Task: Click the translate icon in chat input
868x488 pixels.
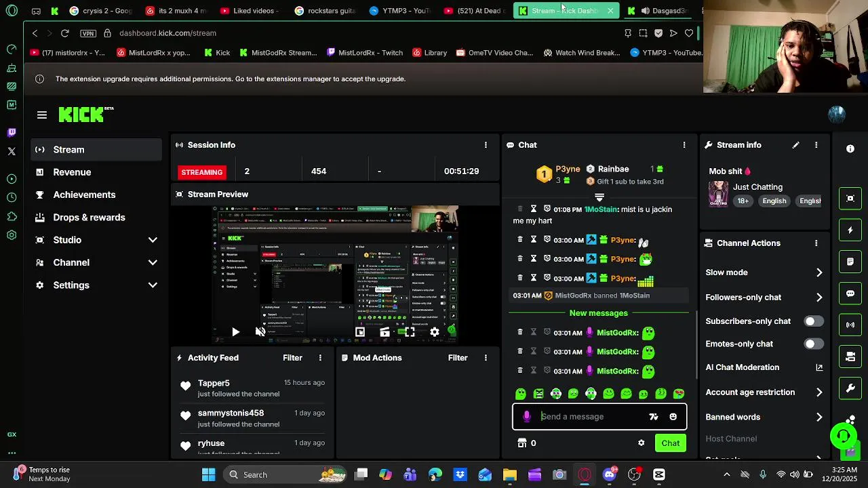Action: click(654, 417)
